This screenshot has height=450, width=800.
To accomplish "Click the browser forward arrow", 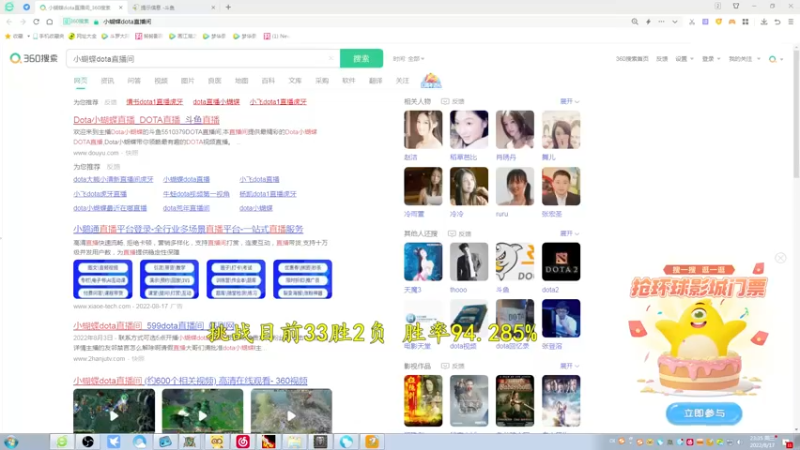I will pyautogui.click(x=23, y=22).
